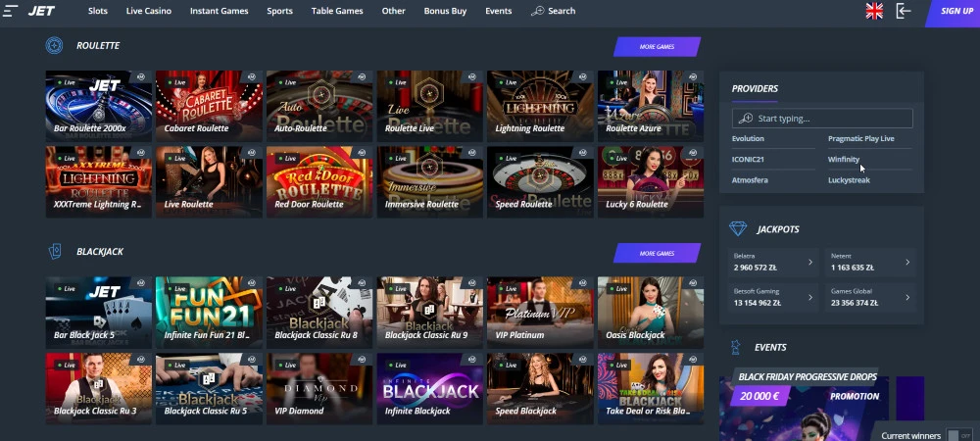This screenshot has width=980, height=441.
Task: Open the hamburger menu icon
Action: pos(10,11)
